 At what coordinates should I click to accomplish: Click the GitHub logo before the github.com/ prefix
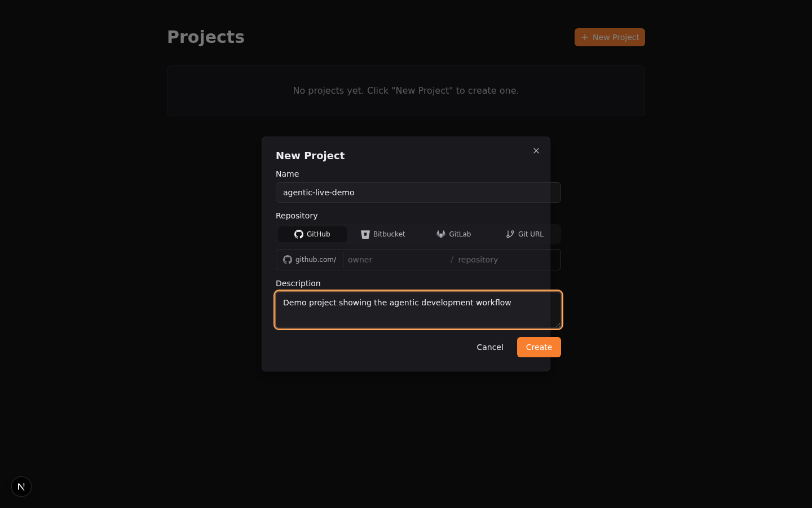point(288,260)
